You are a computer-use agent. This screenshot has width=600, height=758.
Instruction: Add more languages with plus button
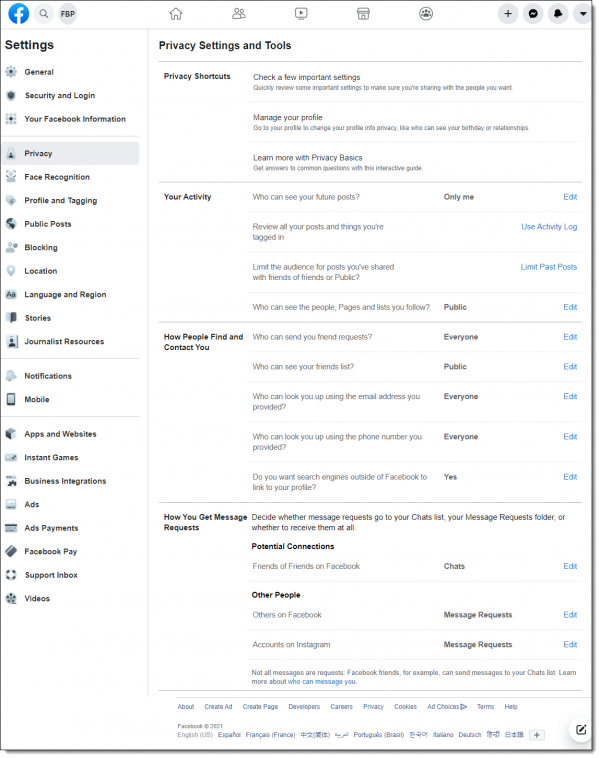(536, 735)
